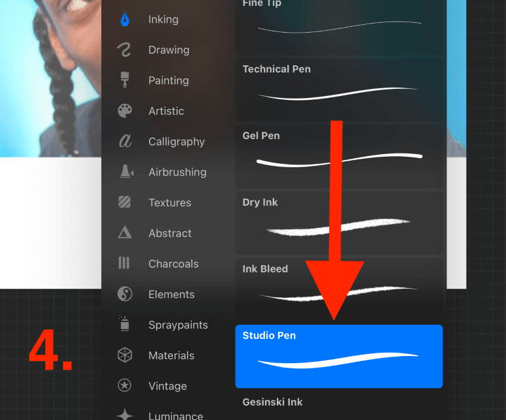Open the Drawing brush set
Screen dimensions: 506x420
pyautogui.click(x=168, y=50)
